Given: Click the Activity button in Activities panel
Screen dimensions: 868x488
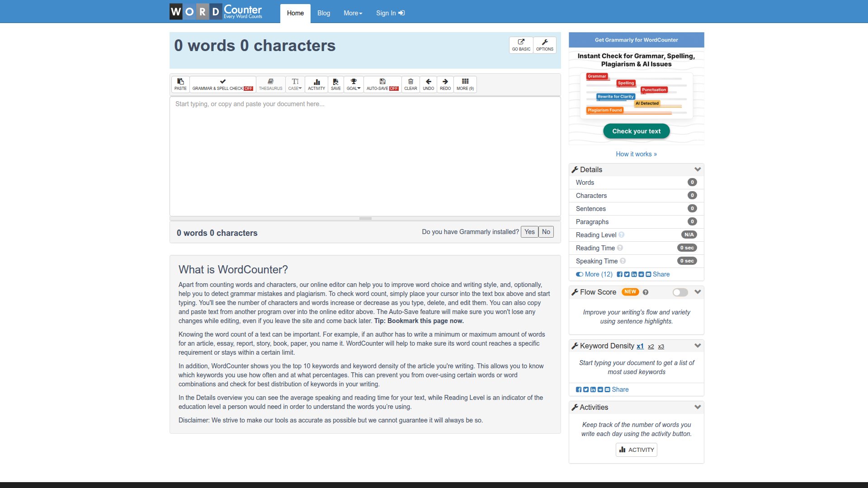Looking at the screenshot, I should (637, 450).
